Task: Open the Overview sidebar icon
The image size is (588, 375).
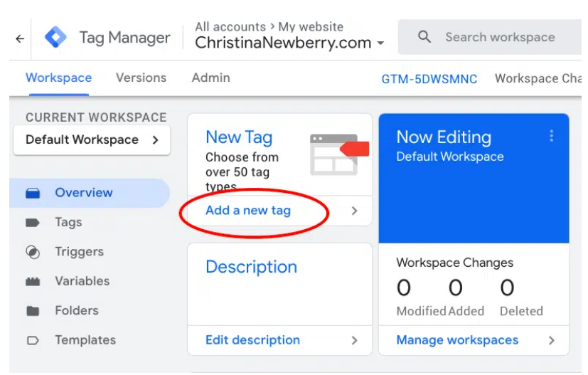Action: point(33,193)
